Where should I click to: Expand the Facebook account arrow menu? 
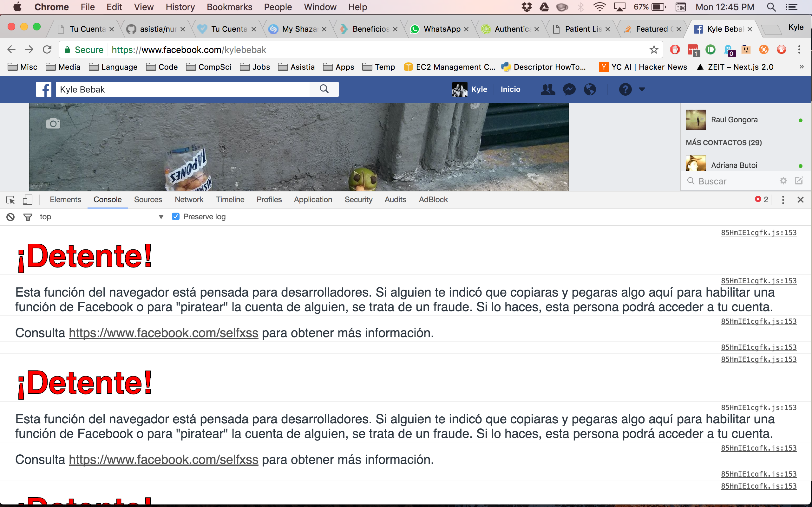[642, 90]
